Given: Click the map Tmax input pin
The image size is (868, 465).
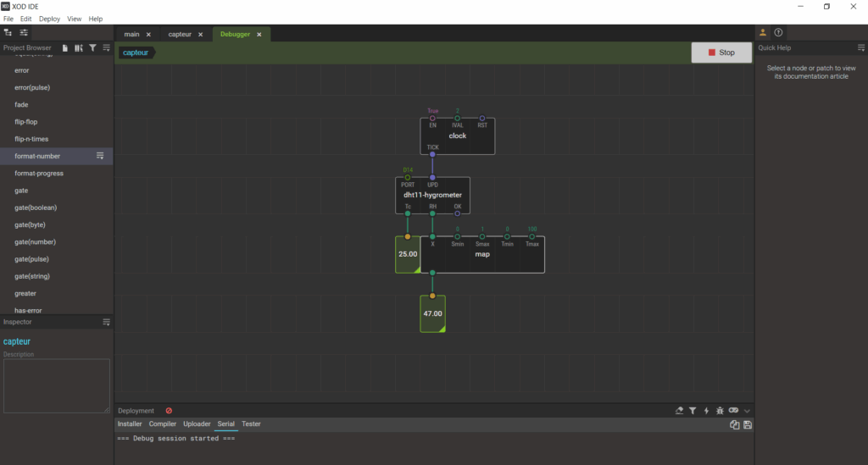Looking at the screenshot, I should coord(532,236).
